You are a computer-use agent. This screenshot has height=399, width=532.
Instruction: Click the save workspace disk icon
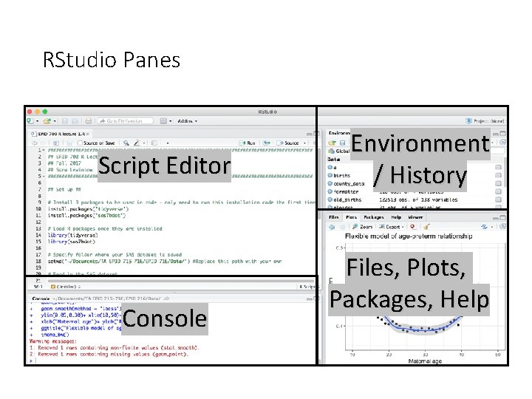click(x=342, y=143)
